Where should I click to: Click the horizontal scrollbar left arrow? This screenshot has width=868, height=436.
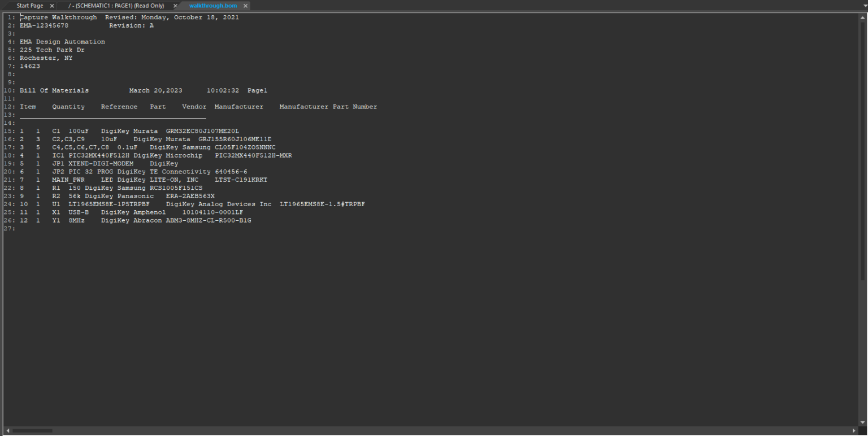pos(7,431)
